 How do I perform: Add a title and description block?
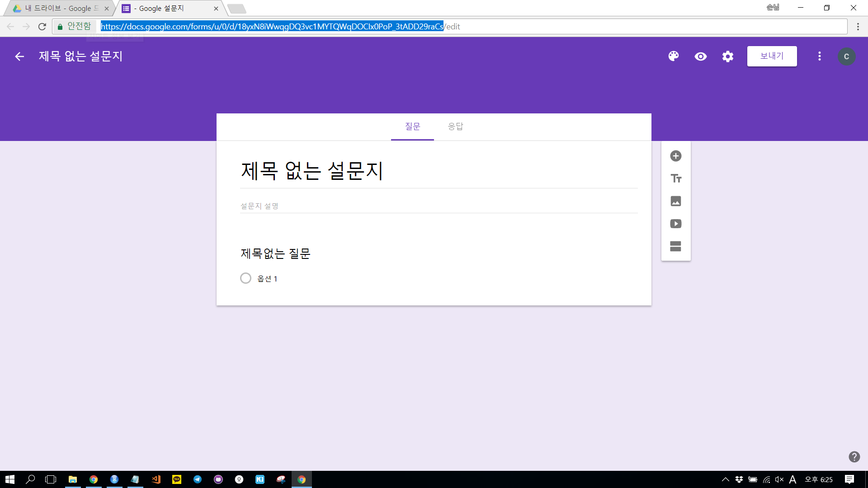click(x=675, y=178)
